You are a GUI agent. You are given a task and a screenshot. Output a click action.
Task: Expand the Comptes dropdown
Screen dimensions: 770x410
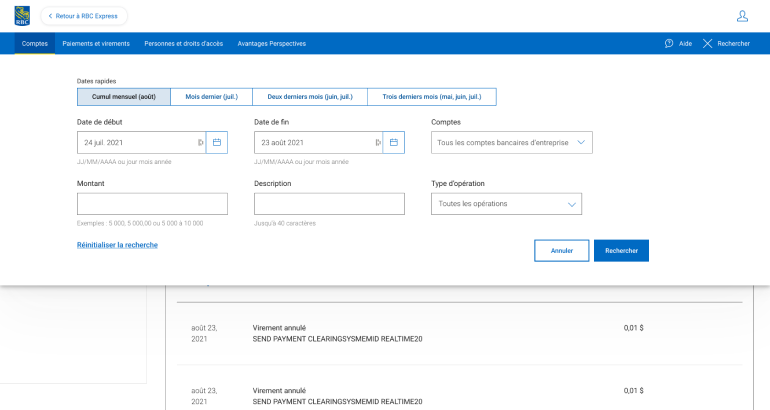pyautogui.click(x=511, y=143)
